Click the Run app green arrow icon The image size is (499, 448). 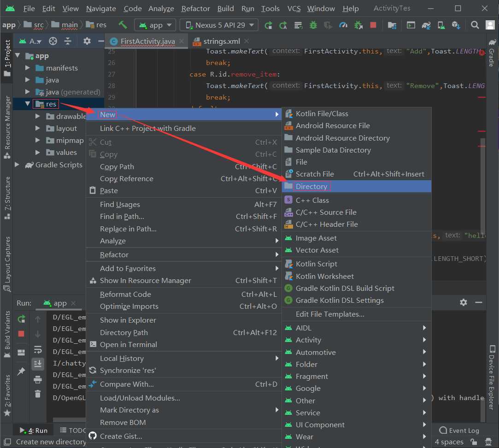click(268, 25)
